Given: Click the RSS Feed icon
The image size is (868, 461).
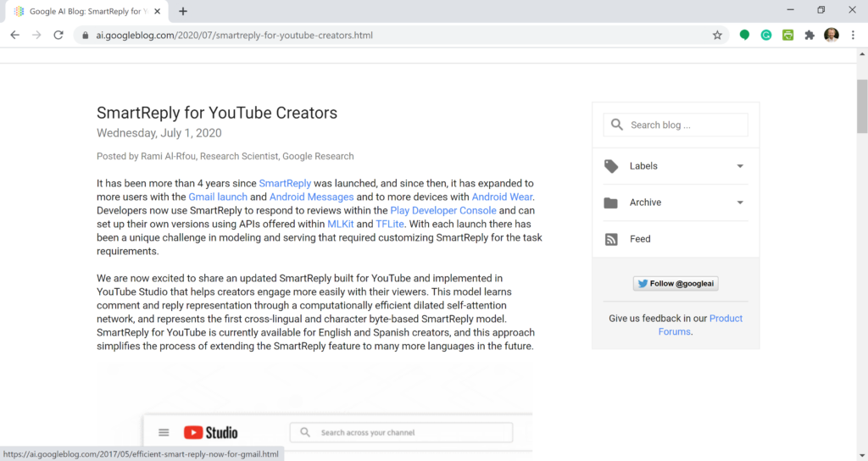Looking at the screenshot, I should coord(611,239).
